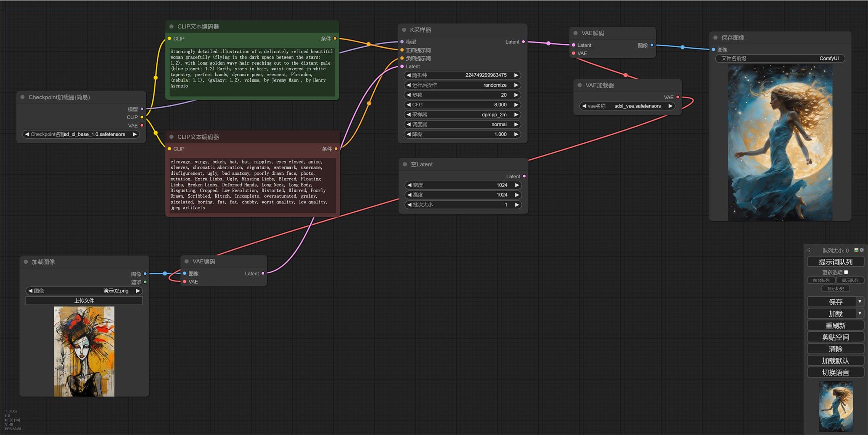Screen dimensions: 868x435
Task: Click the CLIP input socket on red encoder
Action: click(169, 148)
